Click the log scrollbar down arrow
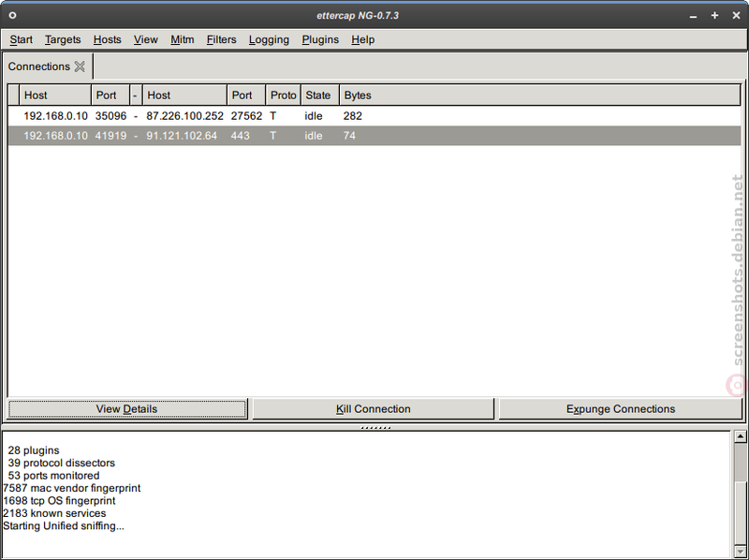This screenshot has height=560, width=749. pyautogui.click(x=740, y=551)
